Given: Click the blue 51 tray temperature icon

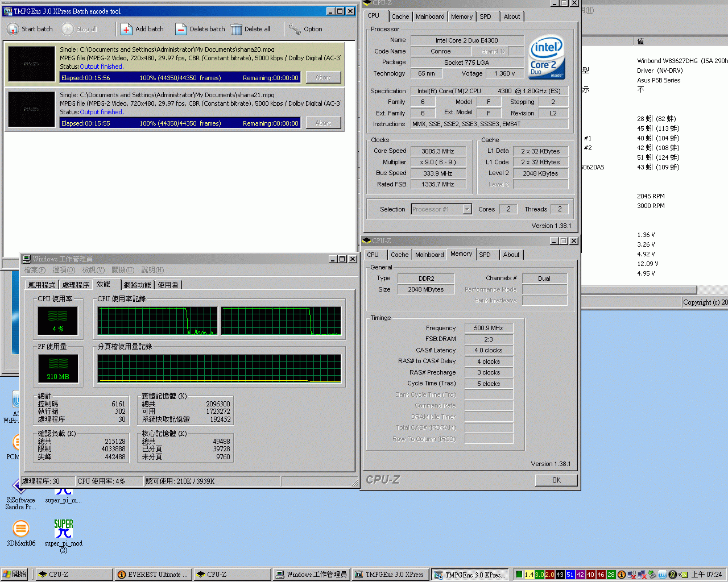Looking at the screenshot, I should [570, 575].
